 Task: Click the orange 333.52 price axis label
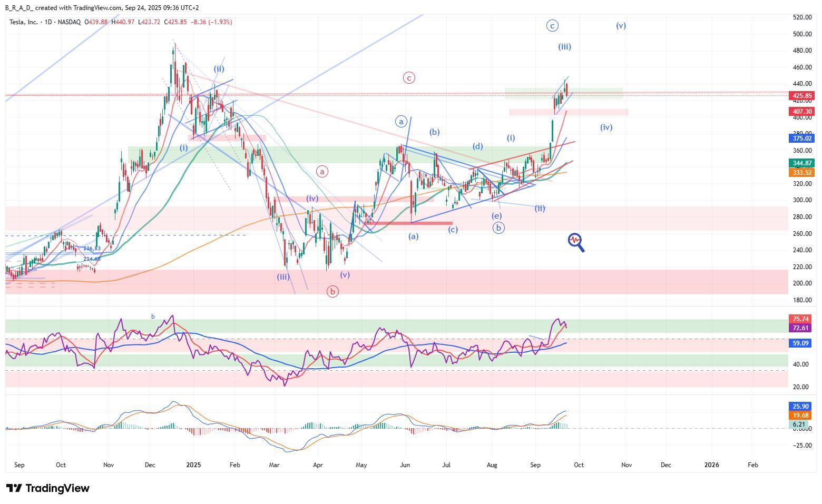coord(800,173)
